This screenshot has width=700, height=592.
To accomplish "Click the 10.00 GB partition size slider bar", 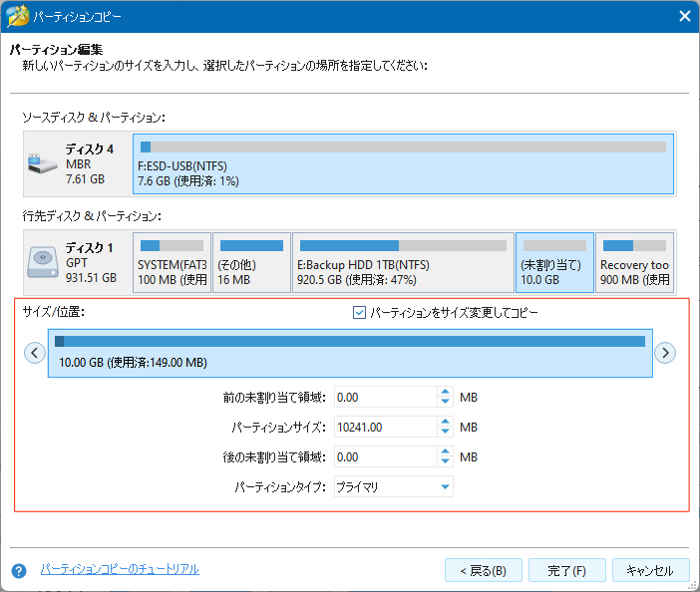I will tap(350, 352).
